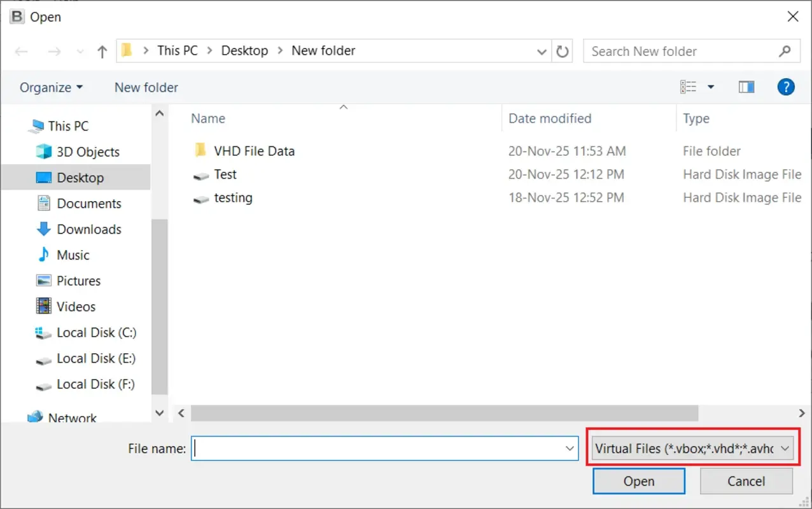Create a New folder
Screen dimensions: 812x509
[146, 87]
